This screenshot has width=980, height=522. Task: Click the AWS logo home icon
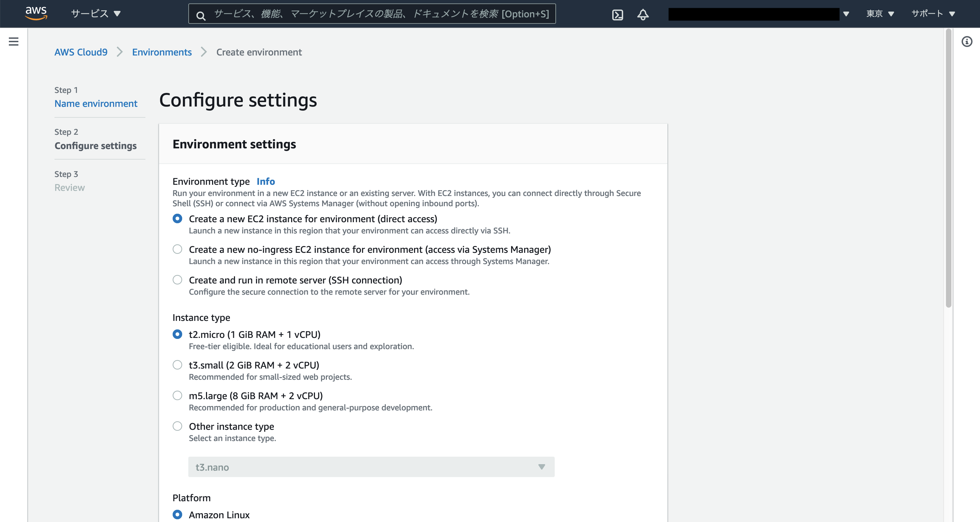click(x=36, y=13)
